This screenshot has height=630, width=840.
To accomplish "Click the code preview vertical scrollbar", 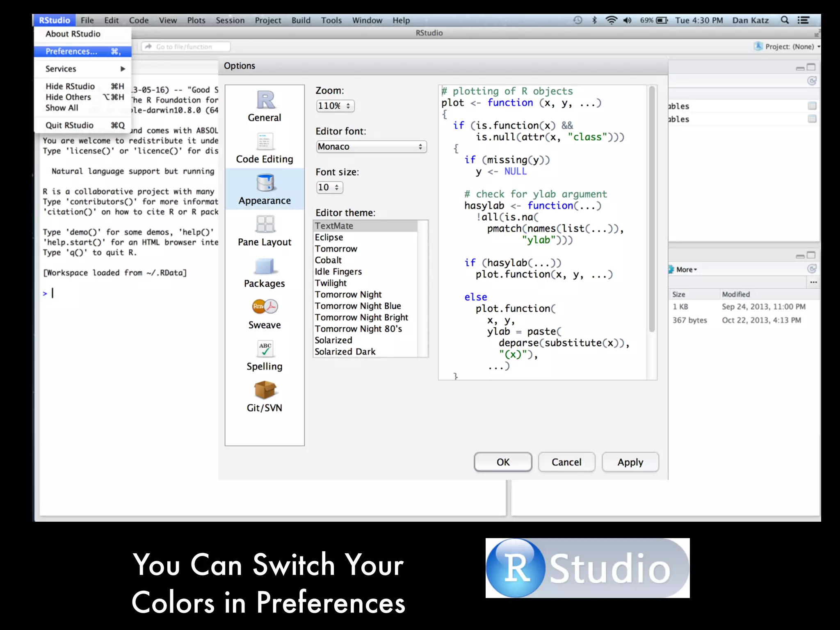I will pos(652,209).
